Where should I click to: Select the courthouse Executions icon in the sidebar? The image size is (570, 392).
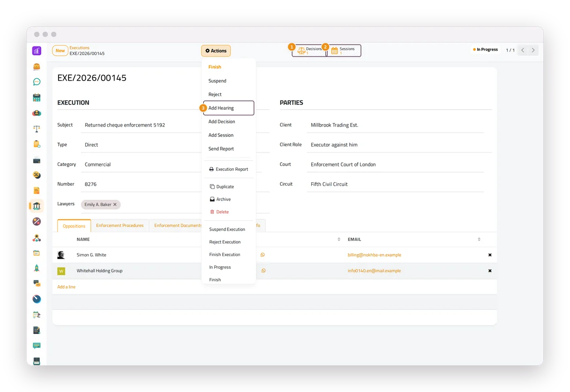(x=37, y=206)
